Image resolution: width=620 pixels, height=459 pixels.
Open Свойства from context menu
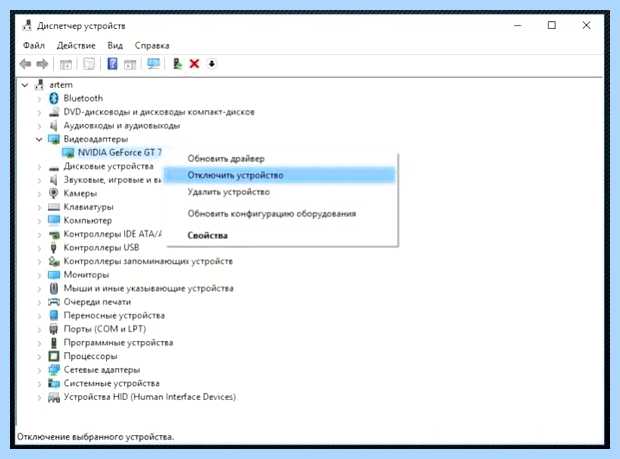click(207, 236)
